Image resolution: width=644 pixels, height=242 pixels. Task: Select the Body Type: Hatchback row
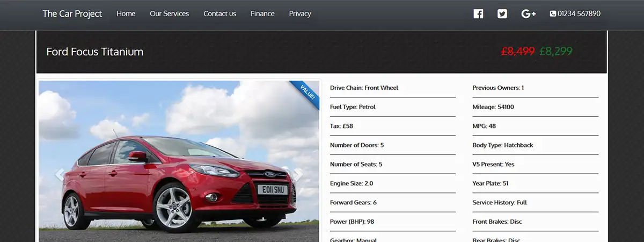pos(535,145)
